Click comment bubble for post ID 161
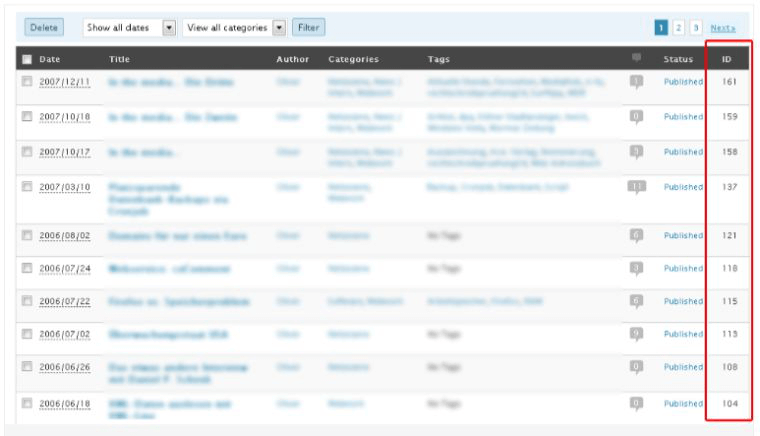Viewport: 760px width, 436px height. [x=636, y=82]
